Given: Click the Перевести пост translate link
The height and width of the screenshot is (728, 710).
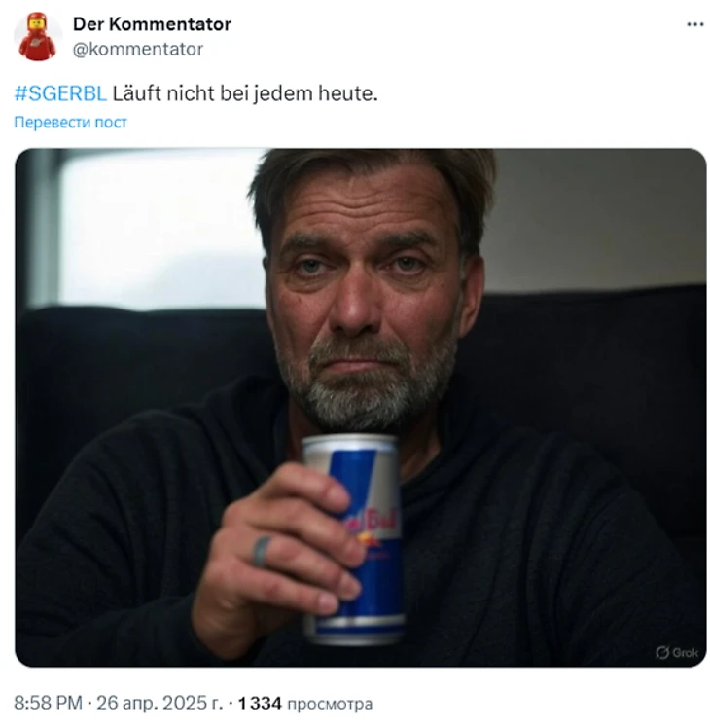Looking at the screenshot, I should 70,123.
